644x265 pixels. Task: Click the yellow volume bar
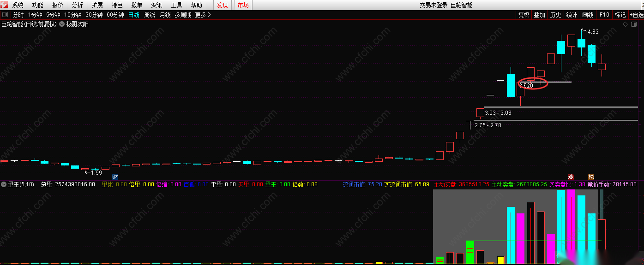click(500, 260)
